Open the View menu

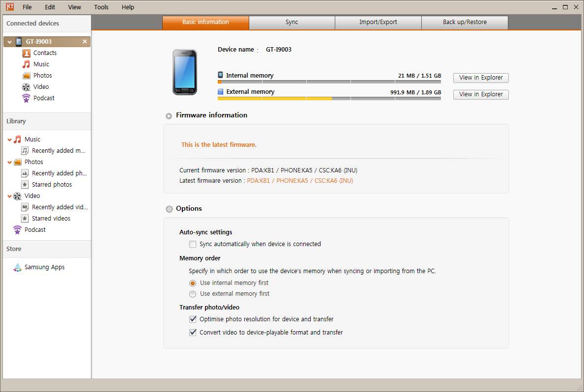[75, 7]
